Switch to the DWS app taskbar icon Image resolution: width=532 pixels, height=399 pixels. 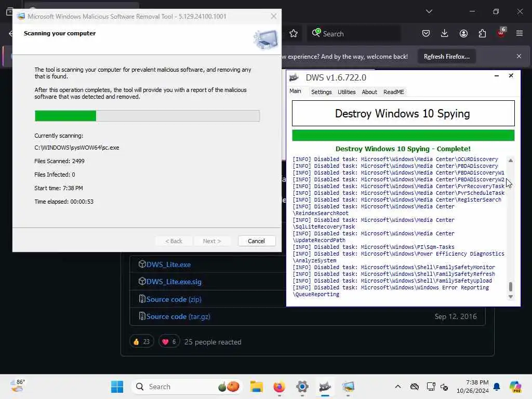pyautogui.click(x=325, y=387)
